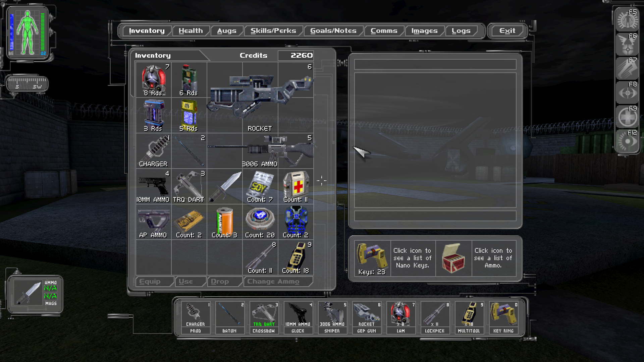Go to the Skills/Perks tab
This screenshot has width=644, height=362.
pyautogui.click(x=273, y=31)
